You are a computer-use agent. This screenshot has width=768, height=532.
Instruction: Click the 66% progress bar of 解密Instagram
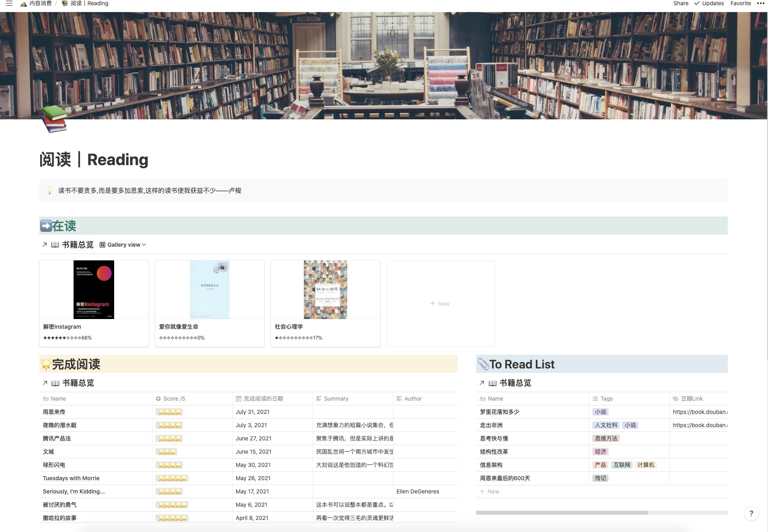pos(67,338)
